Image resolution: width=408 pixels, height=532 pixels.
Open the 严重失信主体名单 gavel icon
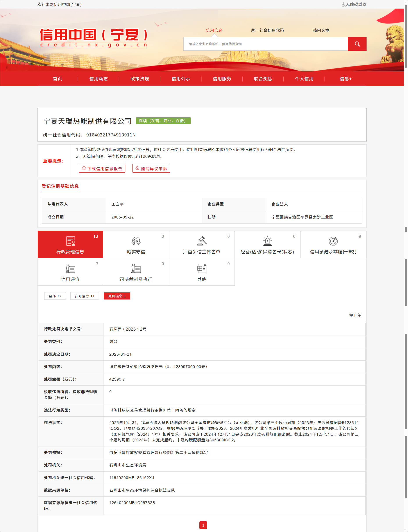[x=202, y=241]
